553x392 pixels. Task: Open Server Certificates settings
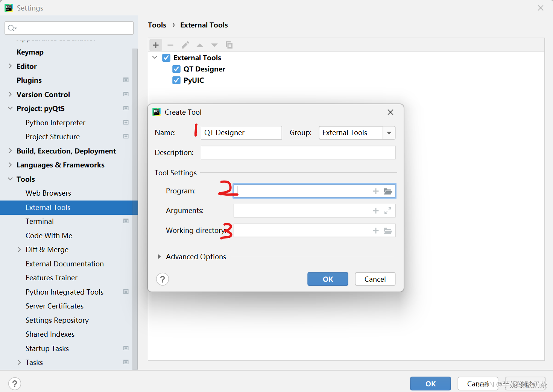55,306
